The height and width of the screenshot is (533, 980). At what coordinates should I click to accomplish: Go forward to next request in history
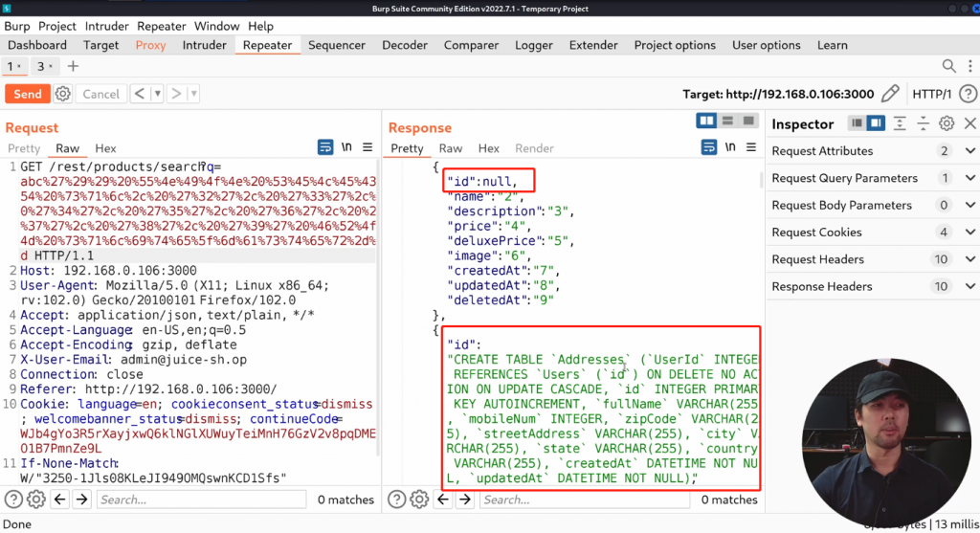176,94
